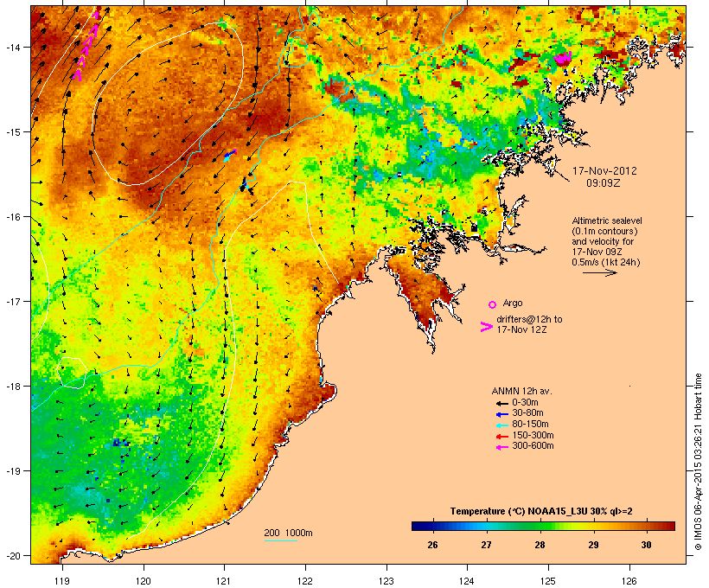Click the magenta drifter track near 119.3E
This screenshot has width=709, height=588.
point(86,46)
